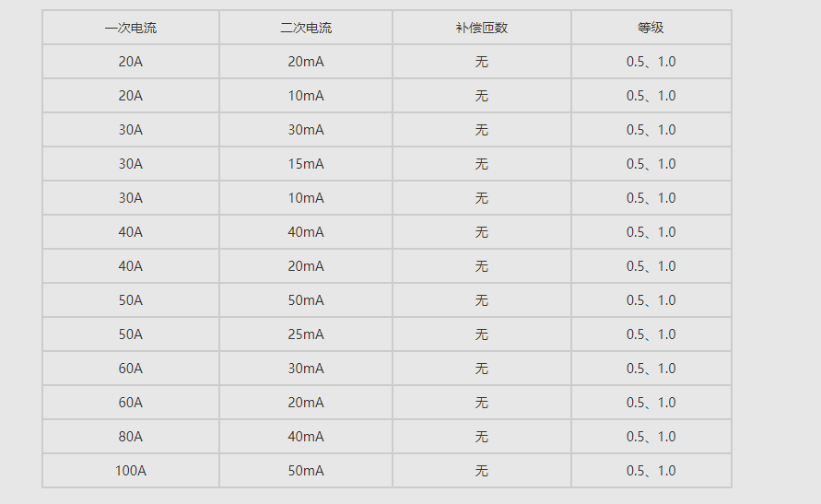Click the 15mA secondary current cell

[306, 164]
